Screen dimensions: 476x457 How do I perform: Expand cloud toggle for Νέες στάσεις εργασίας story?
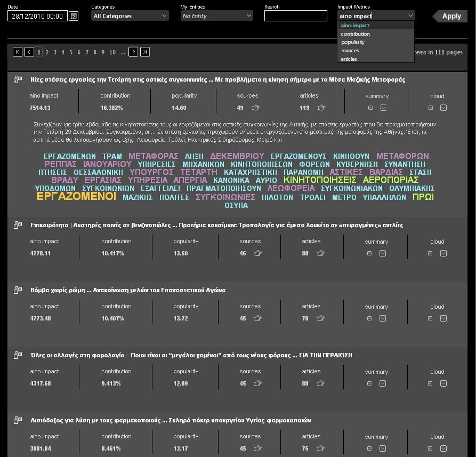[443, 108]
